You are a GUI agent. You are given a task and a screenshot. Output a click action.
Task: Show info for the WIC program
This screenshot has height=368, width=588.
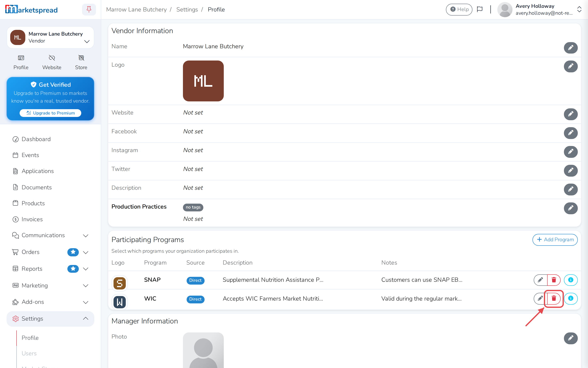[x=570, y=298]
